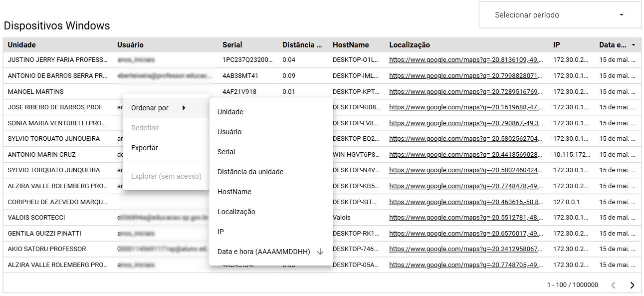Open maps link for AKIO SATORU PROFESSOR row
The width and height of the screenshot is (644, 296).
click(466, 249)
